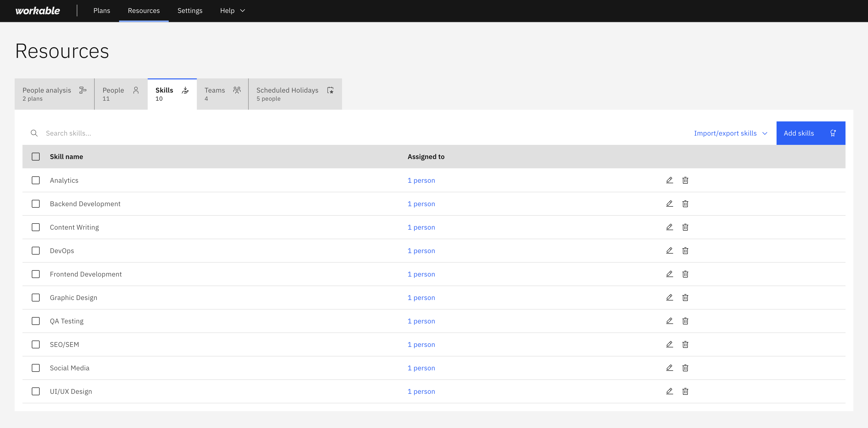
Task: Click the pencil icon for UI/UX Design
Action: point(669,391)
